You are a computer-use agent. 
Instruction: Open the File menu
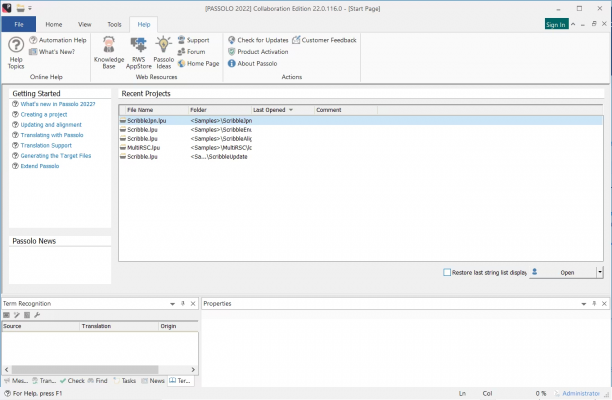tap(19, 24)
